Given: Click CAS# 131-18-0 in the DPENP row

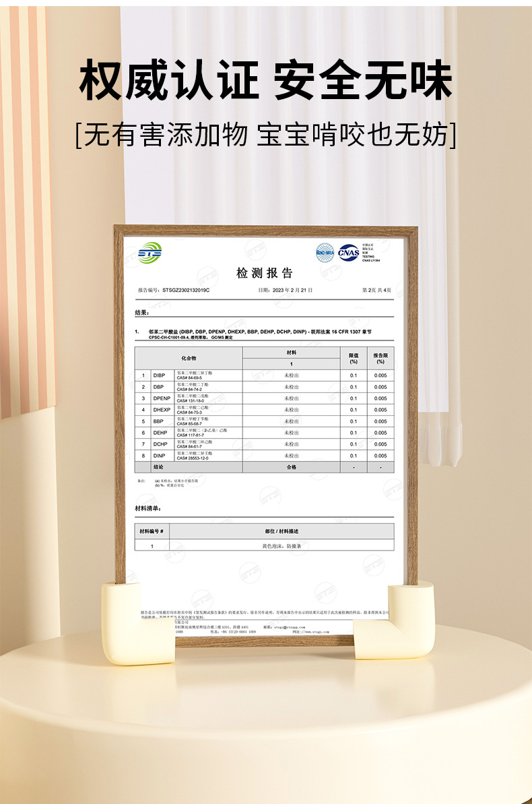Looking at the screenshot, I should pos(190,401).
